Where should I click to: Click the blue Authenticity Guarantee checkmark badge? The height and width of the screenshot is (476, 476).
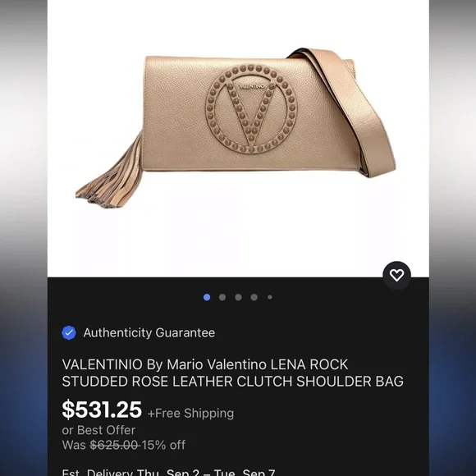point(69,332)
